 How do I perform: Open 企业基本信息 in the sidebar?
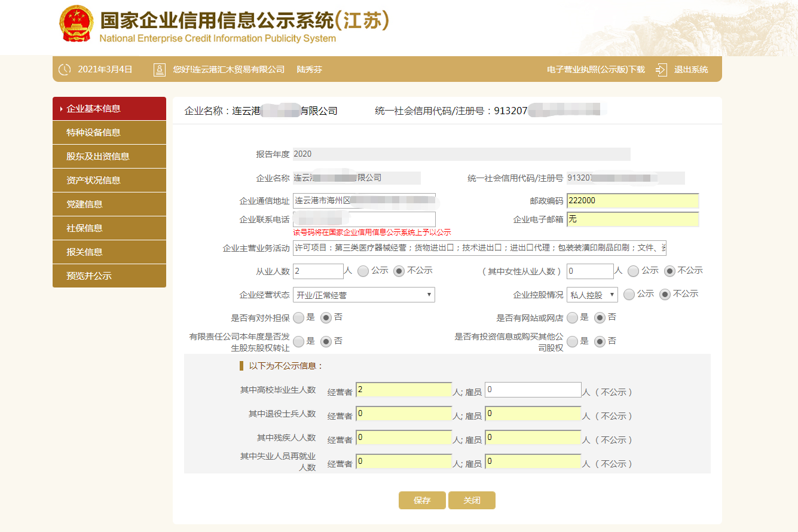pyautogui.click(x=109, y=109)
